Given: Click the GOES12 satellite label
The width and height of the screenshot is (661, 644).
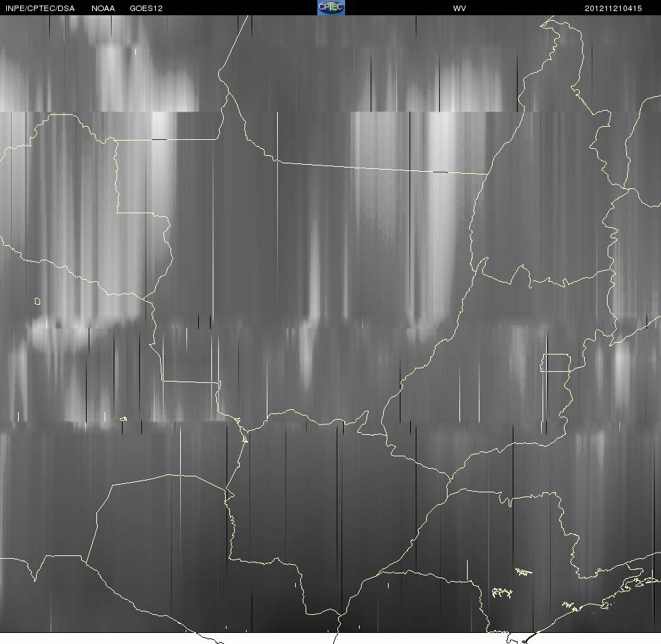Looking at the screenshot, I should [x=146, y=8].
